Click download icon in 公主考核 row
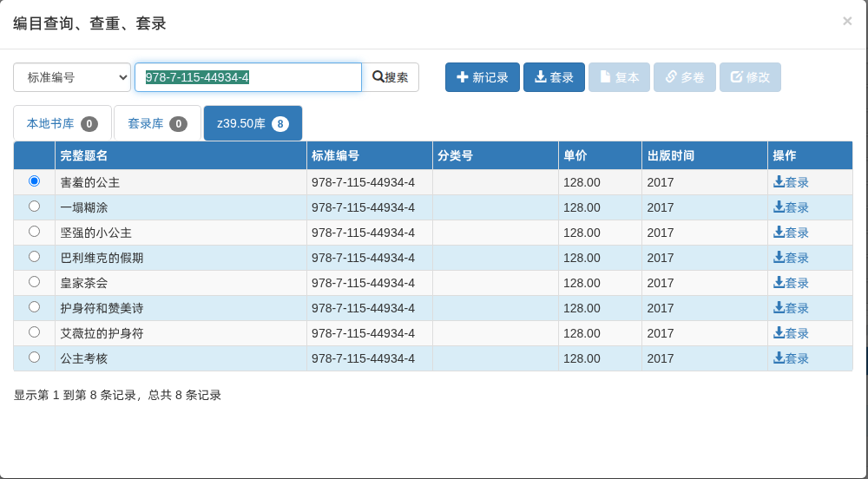This screenshot has height=479, width=868. point(779,358)
